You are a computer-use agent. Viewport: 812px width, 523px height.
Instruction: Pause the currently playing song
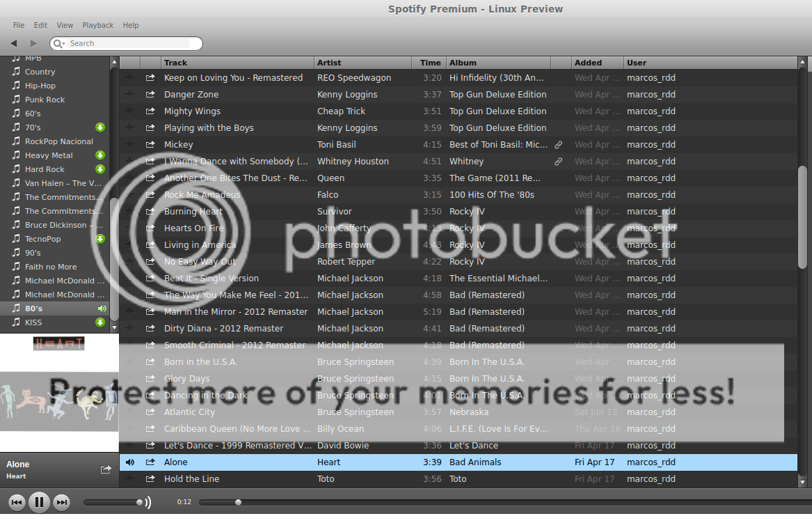click(39, 501)
